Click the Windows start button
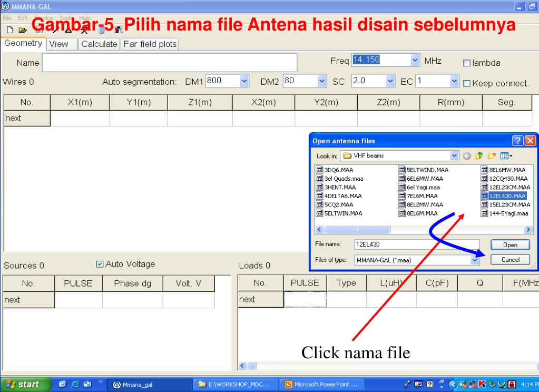This screenshot has width=539, height=392. pos(25,385)
